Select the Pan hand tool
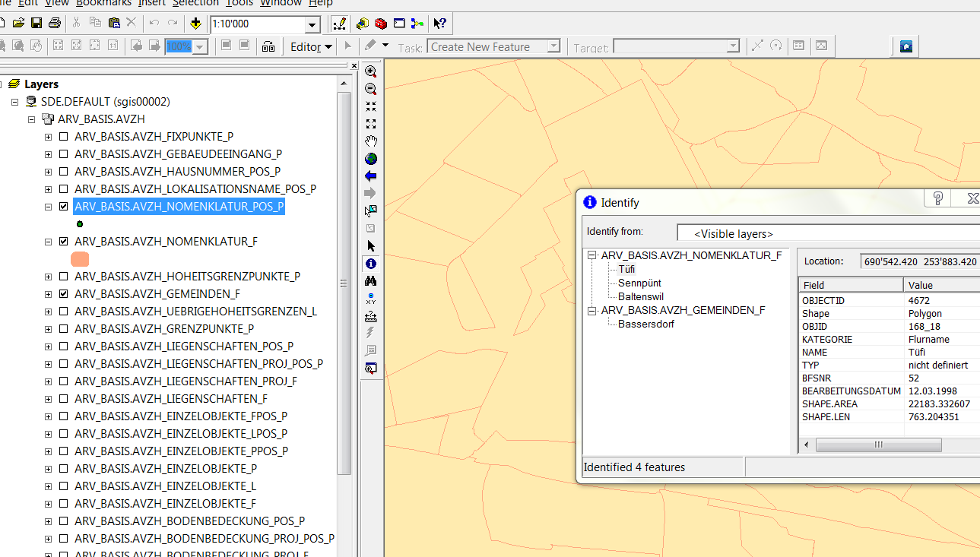Image resolution: width=980 pixels, height=557 pixels. point(371,141)
